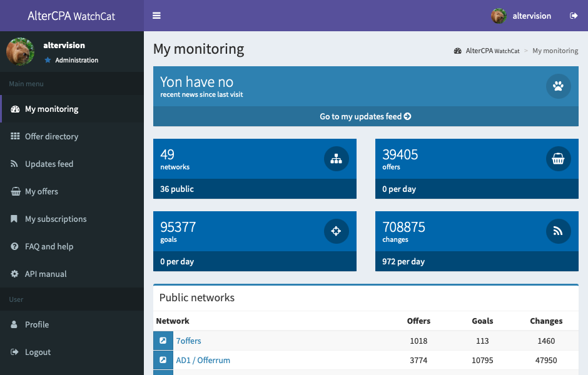Screen dimensions: 588x375
Task: Click the 95377 goals count
Action: tap(178, 227)
